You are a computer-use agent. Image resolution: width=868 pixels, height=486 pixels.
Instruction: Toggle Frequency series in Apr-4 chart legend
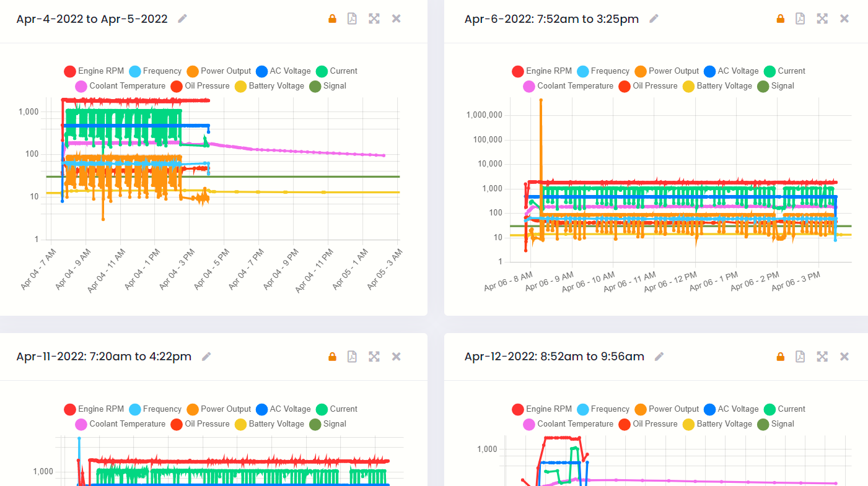(x=155, y=71)
